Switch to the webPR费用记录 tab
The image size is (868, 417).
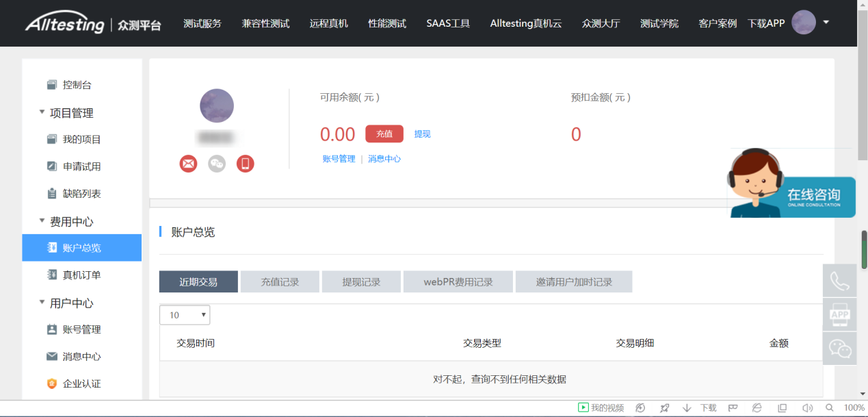click(x=458, y=282)
